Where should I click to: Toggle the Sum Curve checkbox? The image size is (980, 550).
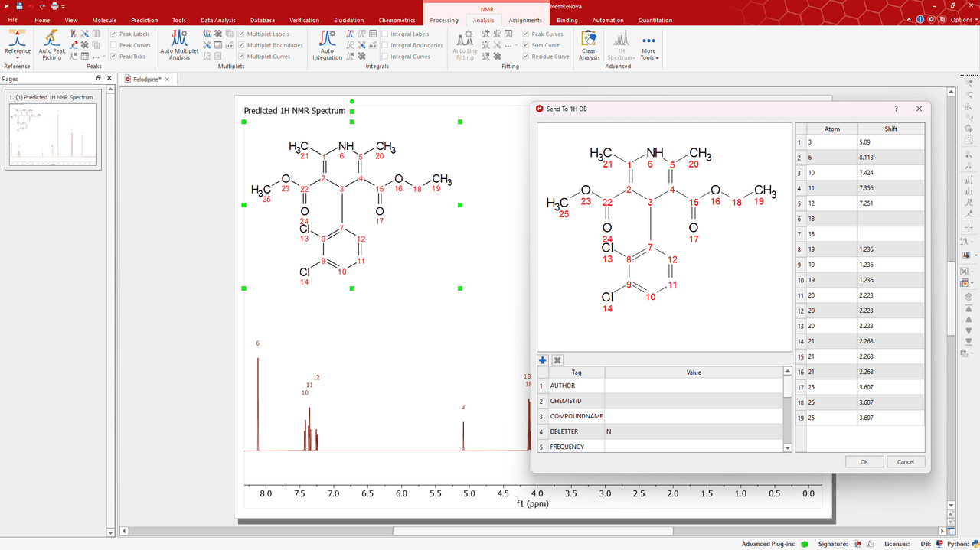point(526,45)
